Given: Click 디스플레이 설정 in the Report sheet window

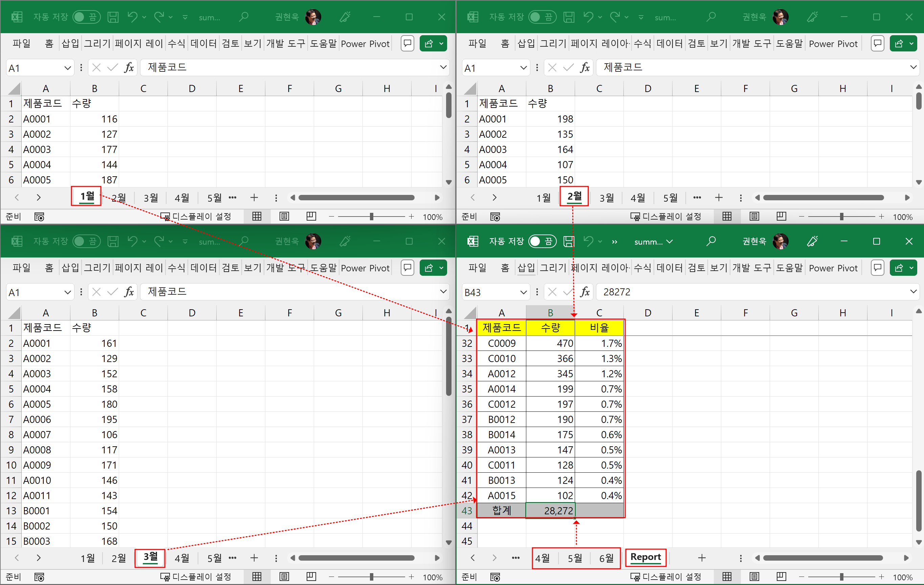Looking at the screenshot, I should 666,577.
